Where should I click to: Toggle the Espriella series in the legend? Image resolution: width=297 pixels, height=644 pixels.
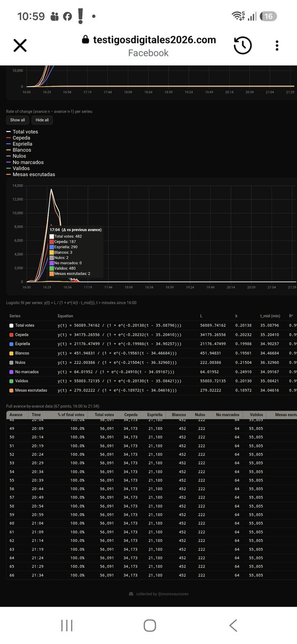pyautogui.click(x=19, y=144)
